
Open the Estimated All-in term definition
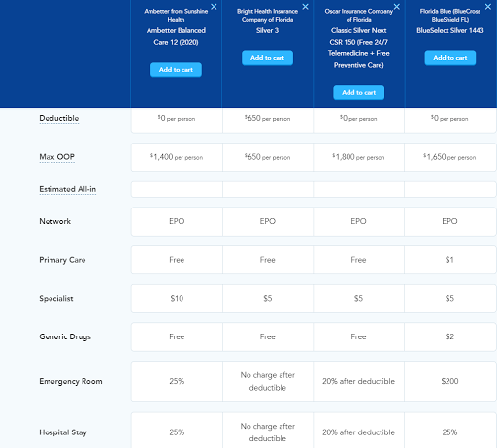pos(68,189)
